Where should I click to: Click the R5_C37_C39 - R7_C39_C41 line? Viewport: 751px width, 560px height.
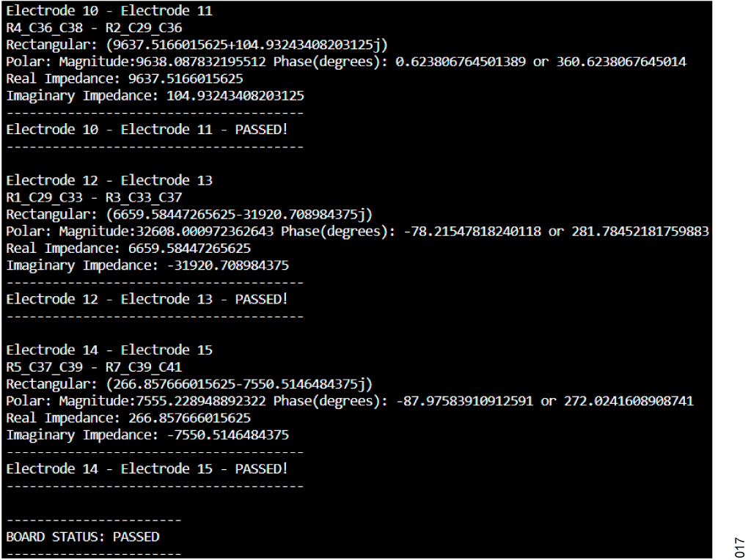(94, 367)
